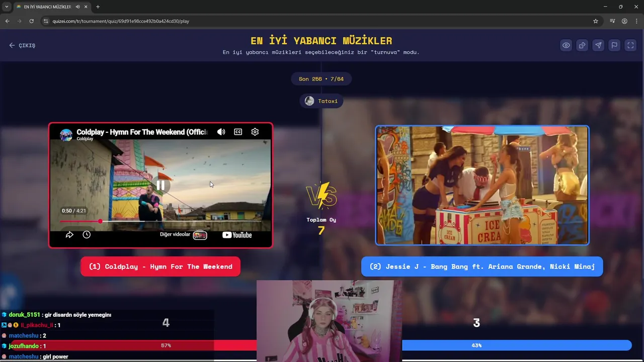Toggle closed captions CC on the video
This screenshot has height=362, width=644.
tap(238, 132)
